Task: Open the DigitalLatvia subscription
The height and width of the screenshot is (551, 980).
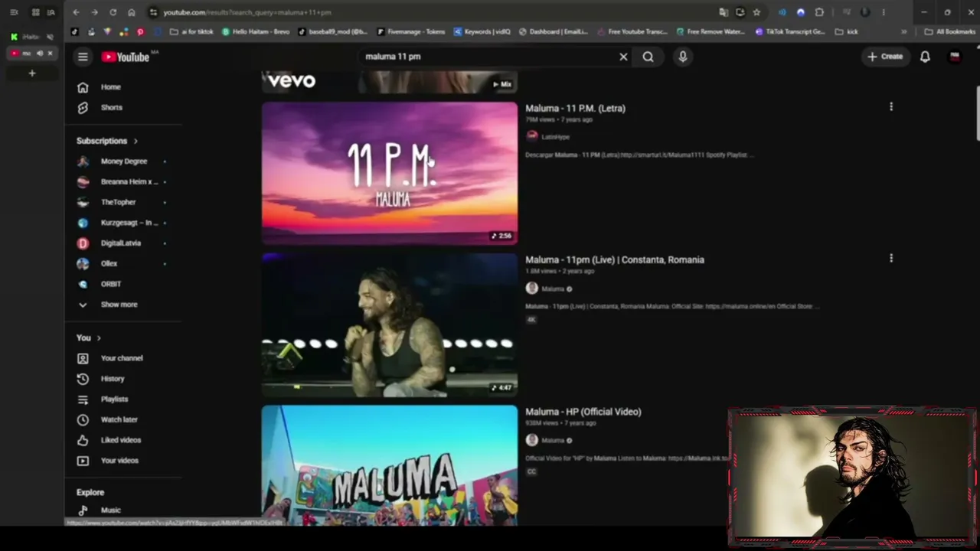Action: (x=122, y=243)
